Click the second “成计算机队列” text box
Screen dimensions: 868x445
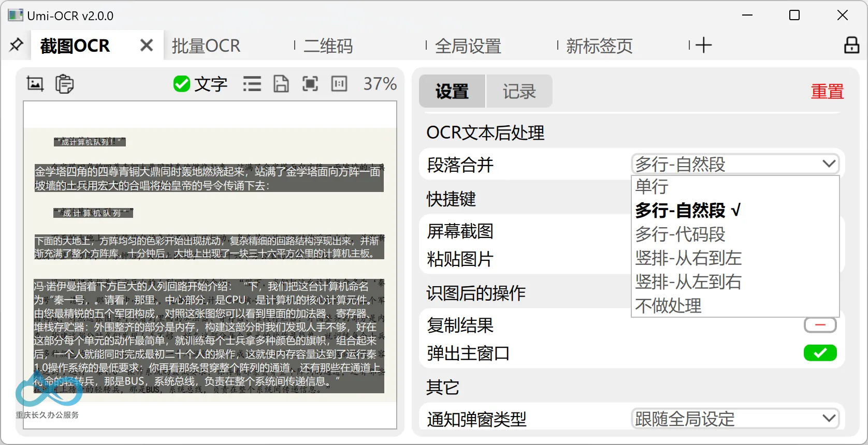[x=93, y=213]
